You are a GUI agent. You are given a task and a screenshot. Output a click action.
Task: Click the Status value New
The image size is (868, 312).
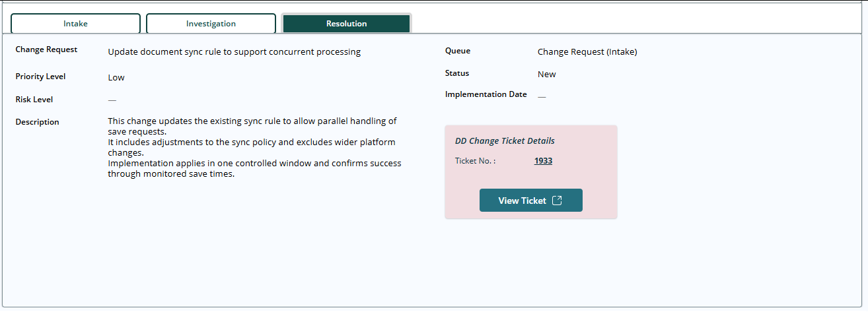tap(547, 75)
